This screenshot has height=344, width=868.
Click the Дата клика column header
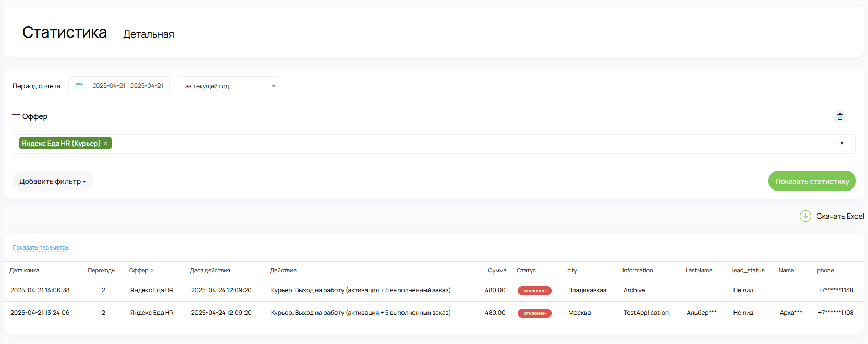(25, 270)
